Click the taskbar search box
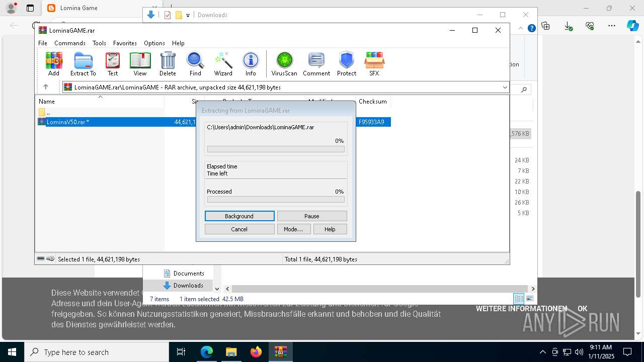This screenshot has width=644, height=362. (x=97, y=352)
